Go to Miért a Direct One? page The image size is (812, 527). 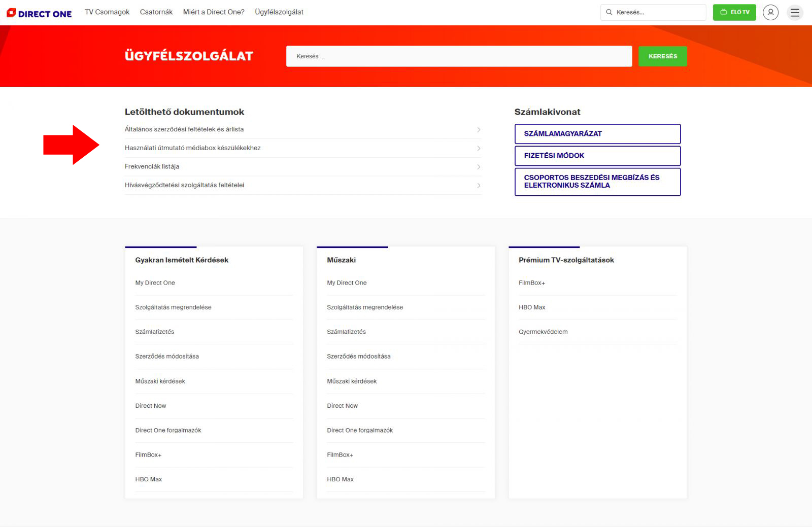pyautogui.click(x=214, y=12)
